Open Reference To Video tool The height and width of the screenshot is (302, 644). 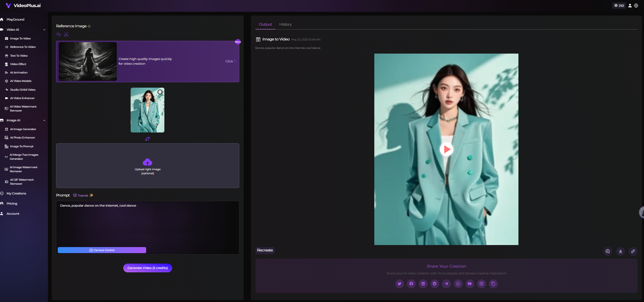23,47
